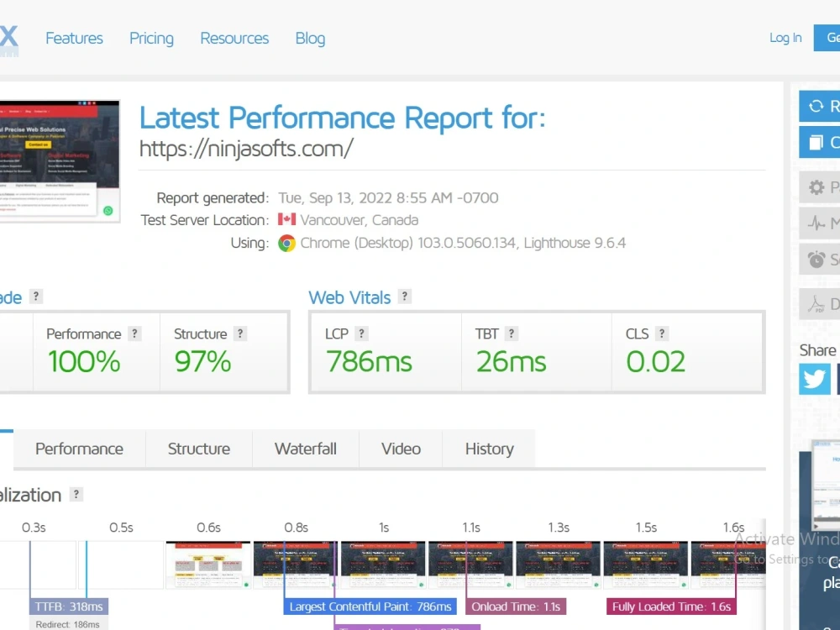Click the Chrome browser icon

(x=286, y=244)
